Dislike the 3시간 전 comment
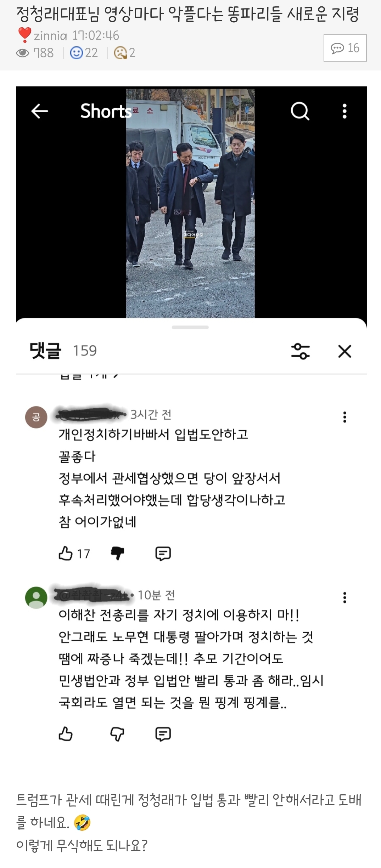The height and width of the screenshot is (868, 381). tap(117, 553)
